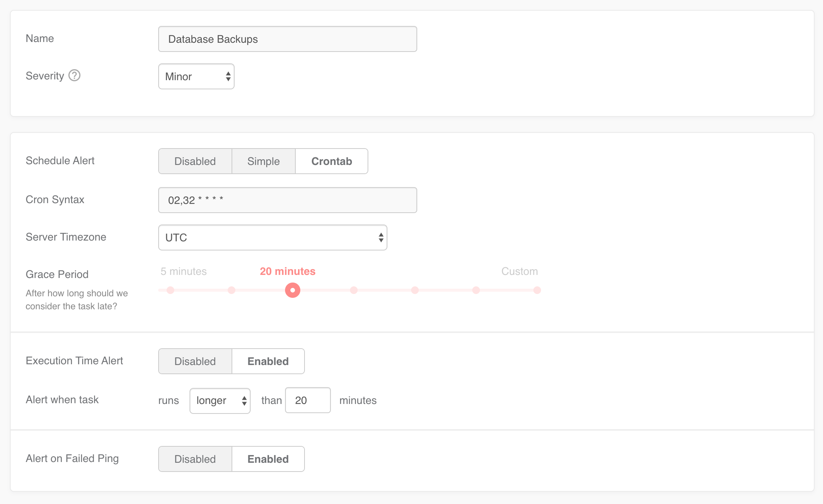
Task: Click the Name field with Database Backups
Action: [x=287, y=39]
